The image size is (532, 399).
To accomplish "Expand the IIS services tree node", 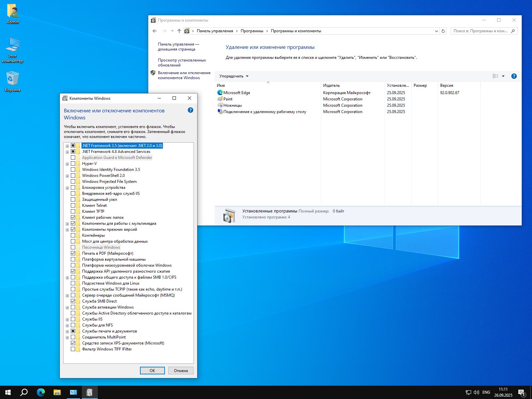I will (x=67, y=319).
